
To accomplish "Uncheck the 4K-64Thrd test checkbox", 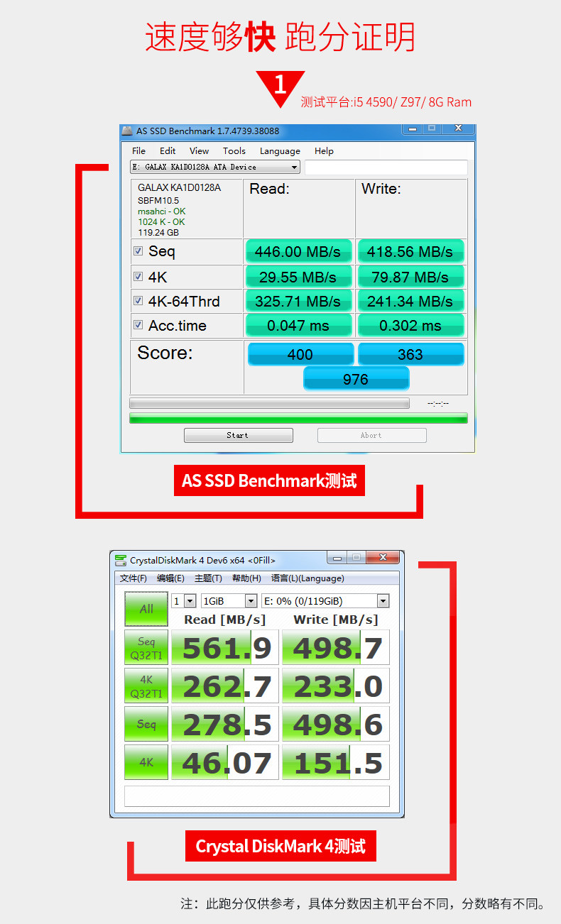I will [138, 301].
